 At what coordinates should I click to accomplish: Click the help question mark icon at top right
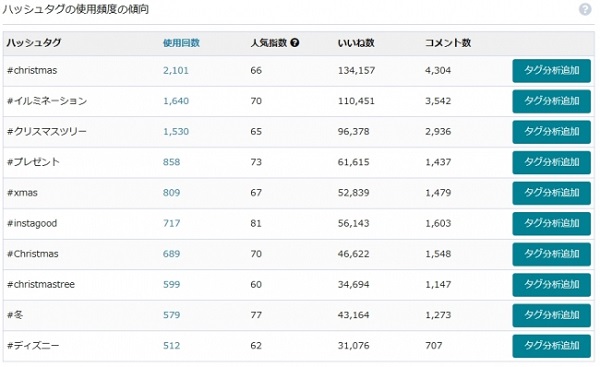point(585,9)
